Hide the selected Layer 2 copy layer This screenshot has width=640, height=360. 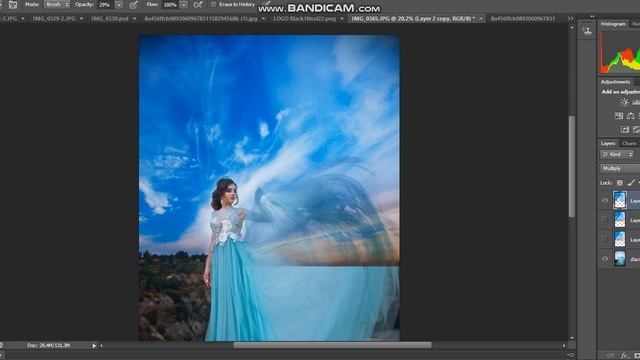pos(605,200)
